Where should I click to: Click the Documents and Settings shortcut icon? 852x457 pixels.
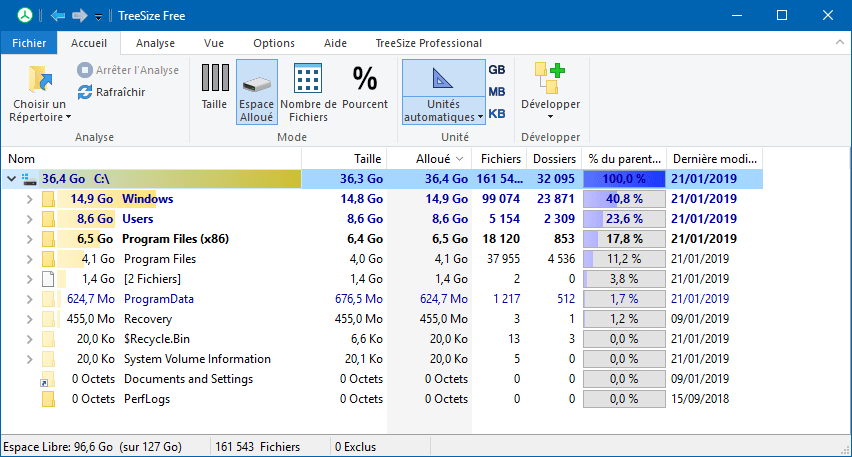tap(47, 379)
